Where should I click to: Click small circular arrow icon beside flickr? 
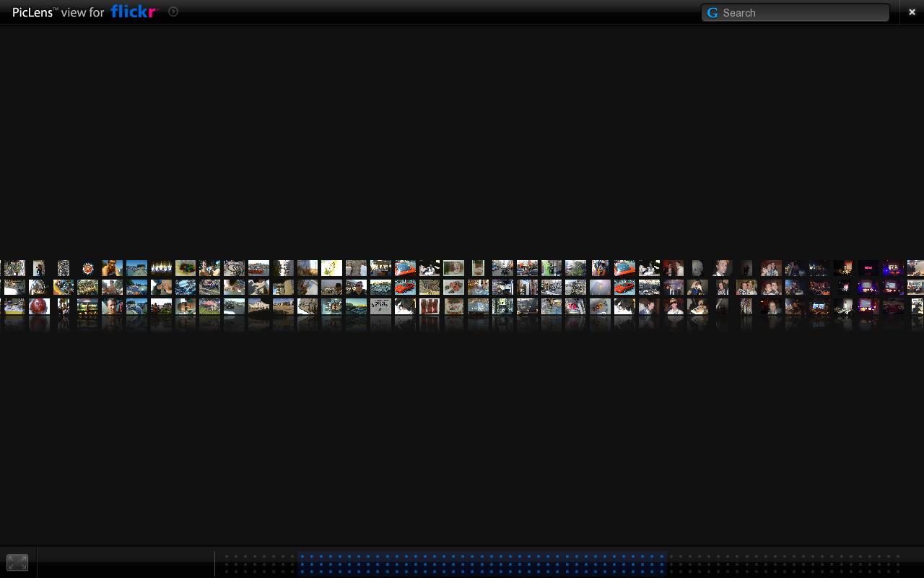(173, 12)
